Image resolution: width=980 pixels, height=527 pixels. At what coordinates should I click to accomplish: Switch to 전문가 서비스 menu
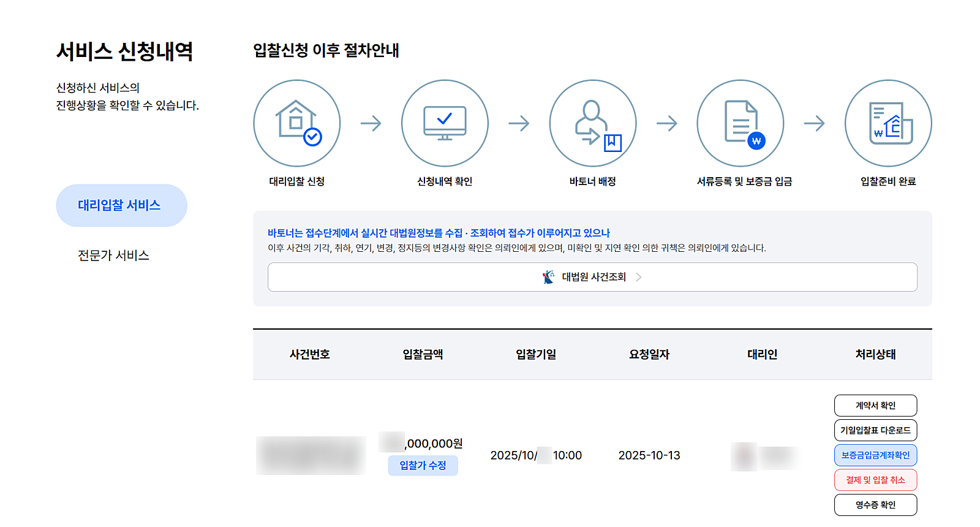[x=113, y=256]
